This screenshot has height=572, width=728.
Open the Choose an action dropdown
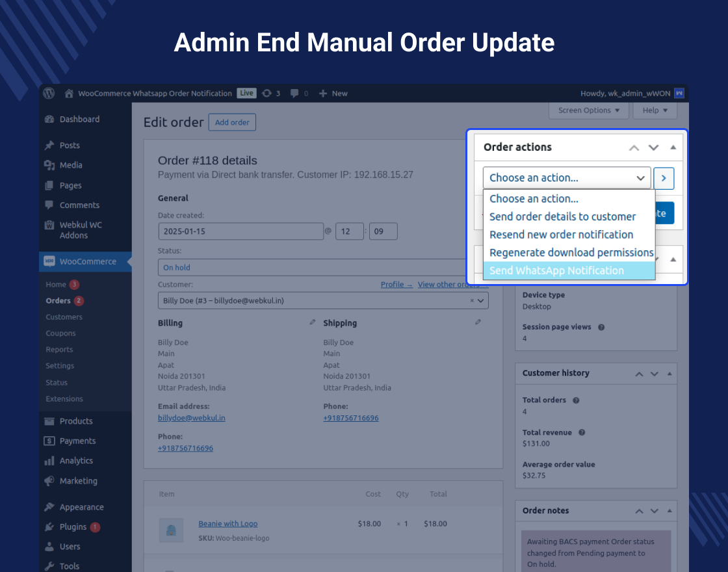pos(566,178)
